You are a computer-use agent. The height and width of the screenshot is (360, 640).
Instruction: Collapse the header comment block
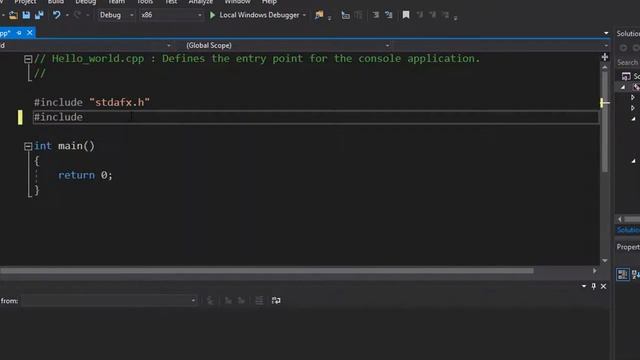[28, 59]
